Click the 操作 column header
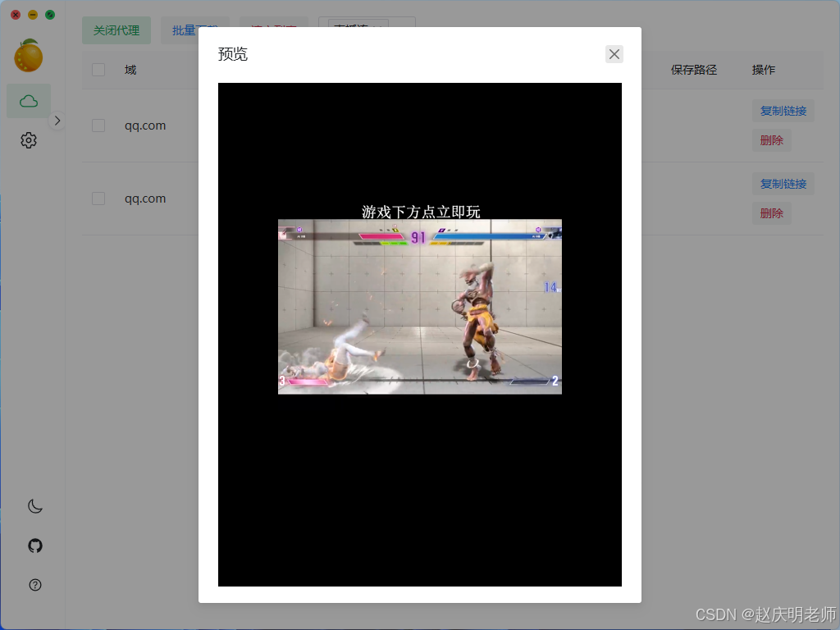The image size is (840, 630). [764, 70]
